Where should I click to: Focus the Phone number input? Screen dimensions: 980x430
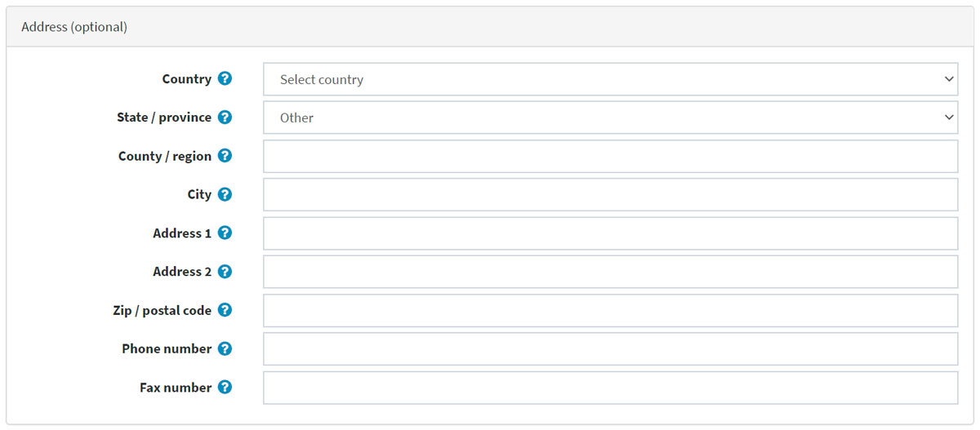pyautogui.click(x=609, y=348)
